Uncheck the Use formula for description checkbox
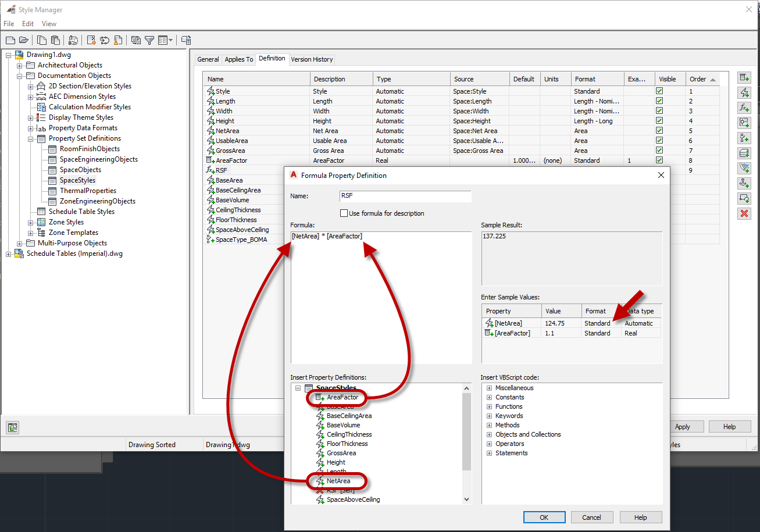This screenshot has height=532, width=760. (x=343, y=213)
